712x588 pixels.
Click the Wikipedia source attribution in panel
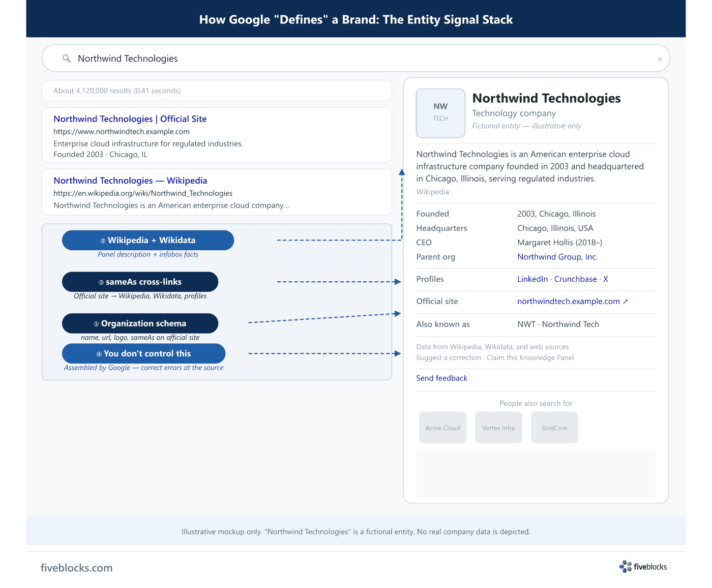coord(432,192)
